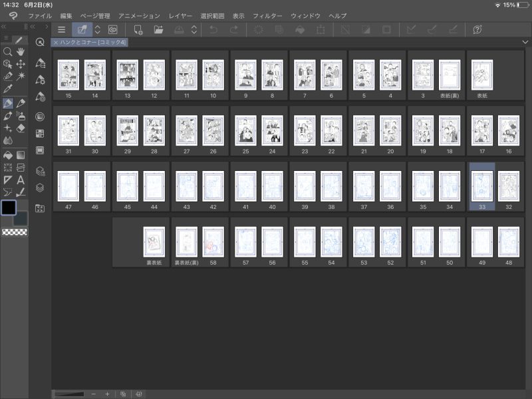This screenshot has width=532, height=399.
Task: Select the Correct line tool
Action: tap(21, 192)
